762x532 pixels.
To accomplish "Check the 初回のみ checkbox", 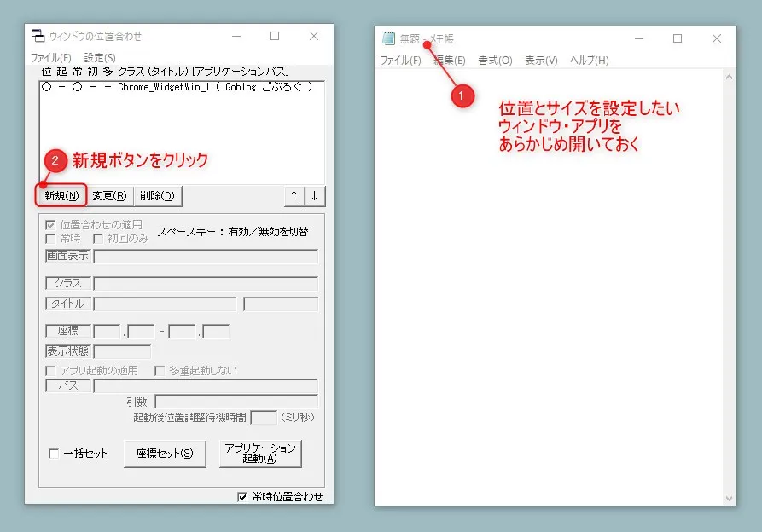I will coord(99,240).
